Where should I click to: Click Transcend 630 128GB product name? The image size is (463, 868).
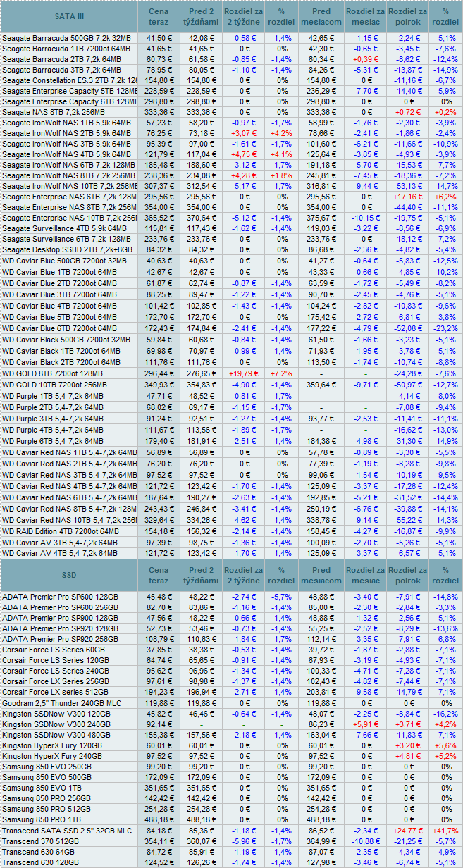40,861
